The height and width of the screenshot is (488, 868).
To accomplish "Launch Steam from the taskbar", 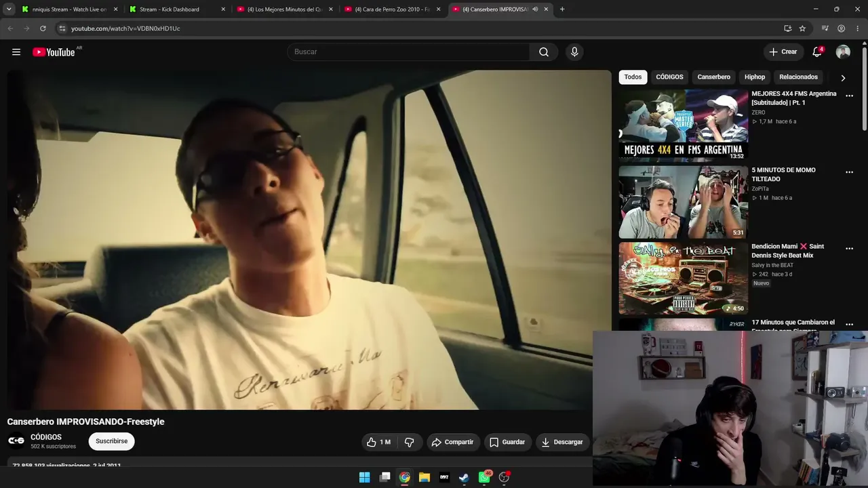I will 464,477.
